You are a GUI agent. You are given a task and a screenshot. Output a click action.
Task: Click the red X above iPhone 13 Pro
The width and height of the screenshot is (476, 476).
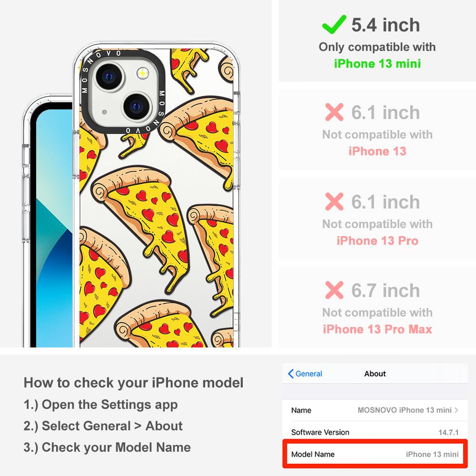coord(334,201)
